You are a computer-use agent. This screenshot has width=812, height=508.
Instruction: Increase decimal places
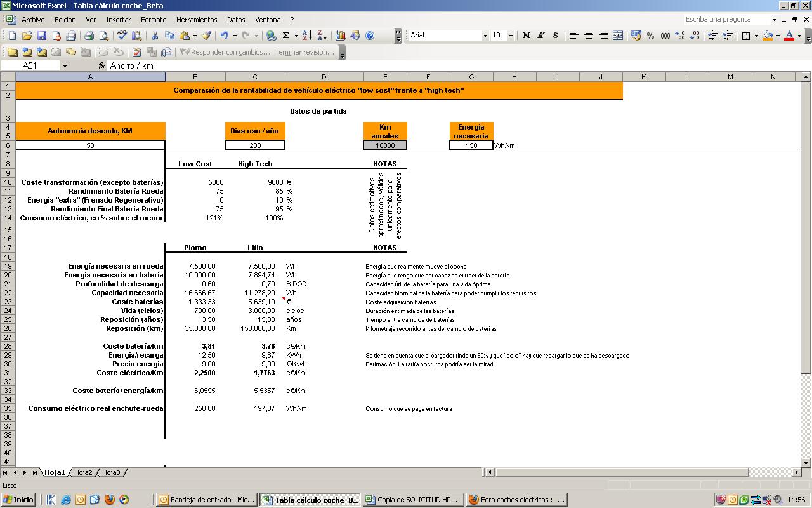[680, 36]
